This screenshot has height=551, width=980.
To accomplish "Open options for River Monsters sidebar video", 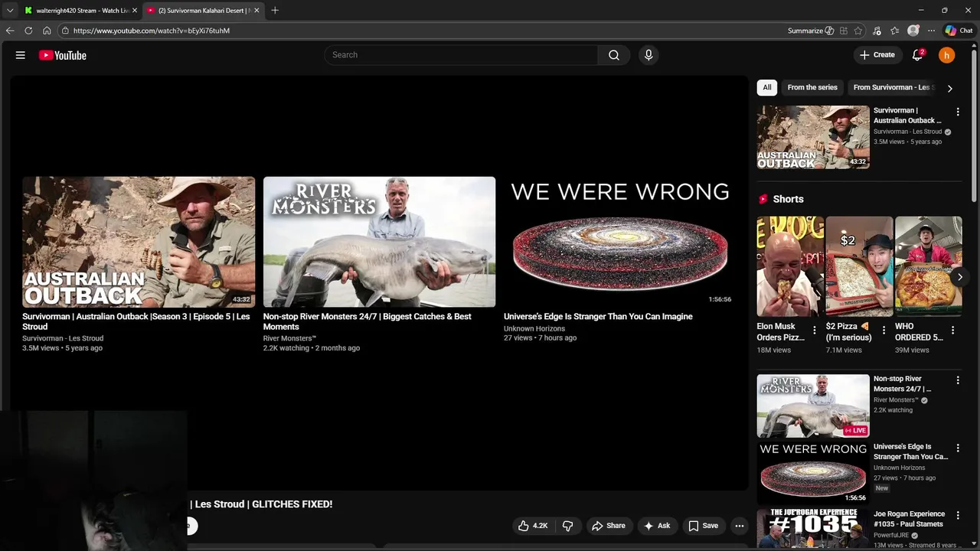I will (x=957, y=380).
